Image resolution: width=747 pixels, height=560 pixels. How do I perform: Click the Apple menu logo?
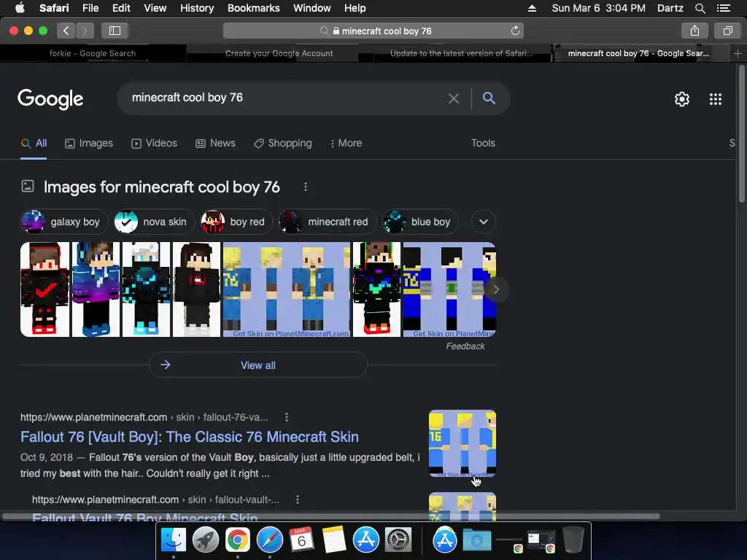[x=20, y=8]
